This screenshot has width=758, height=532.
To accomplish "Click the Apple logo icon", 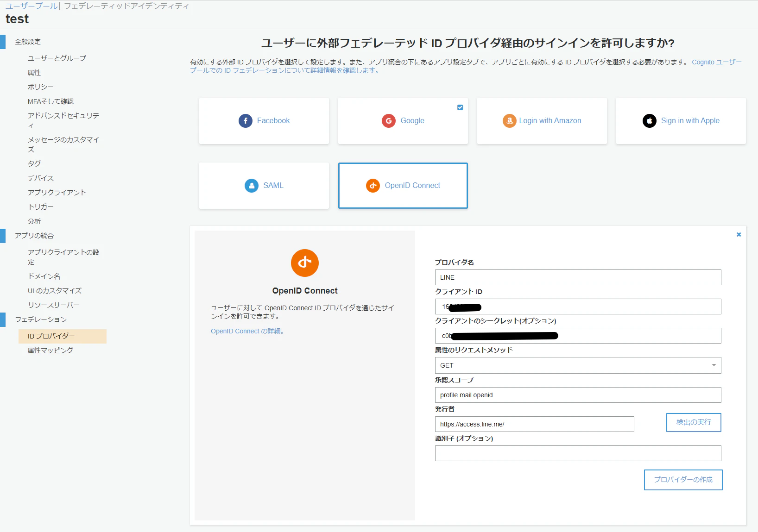I will (x=650, y=121).
